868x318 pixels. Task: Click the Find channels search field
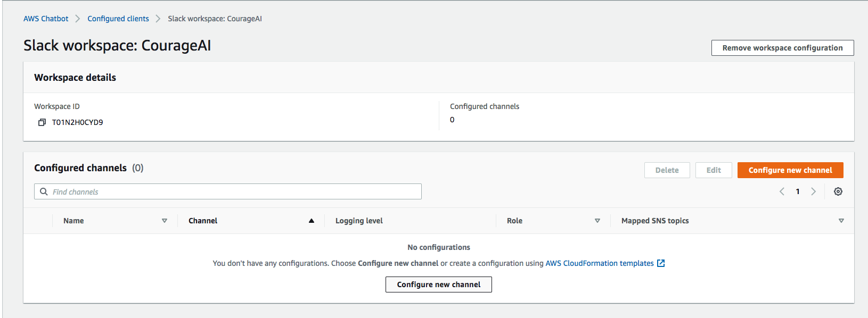point(228,191)
